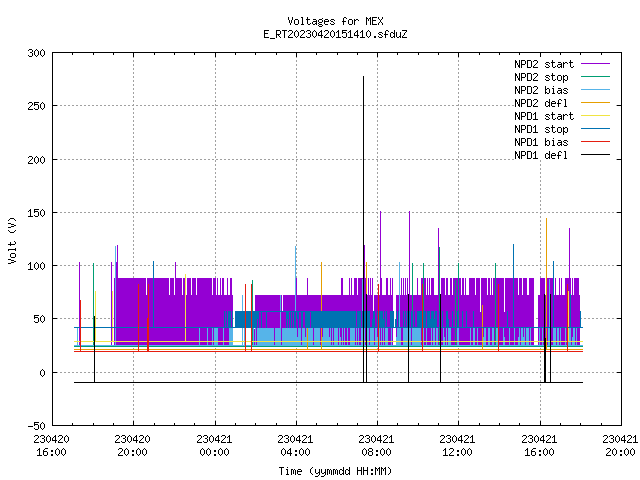Click the NPD1 stop blue legend line
The height and width of the screenshot is (480, 640).
(x=595, y=129)
